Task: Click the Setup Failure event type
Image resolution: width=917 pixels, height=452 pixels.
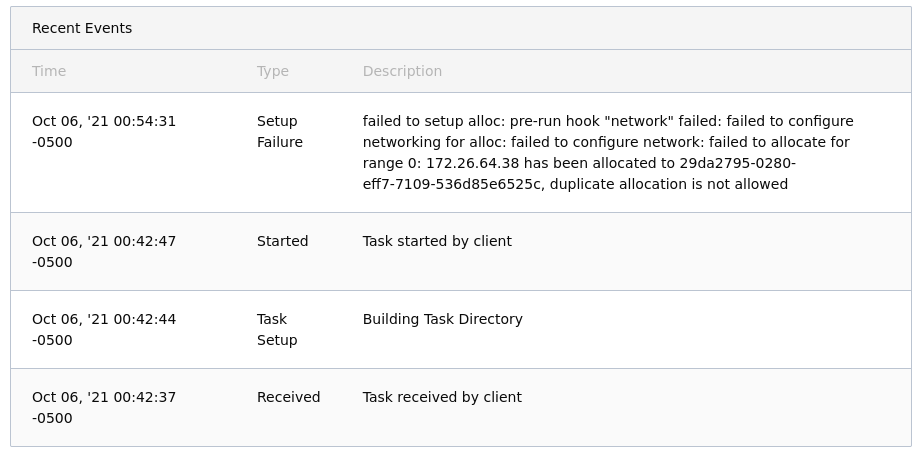Action: click(280, 132)
